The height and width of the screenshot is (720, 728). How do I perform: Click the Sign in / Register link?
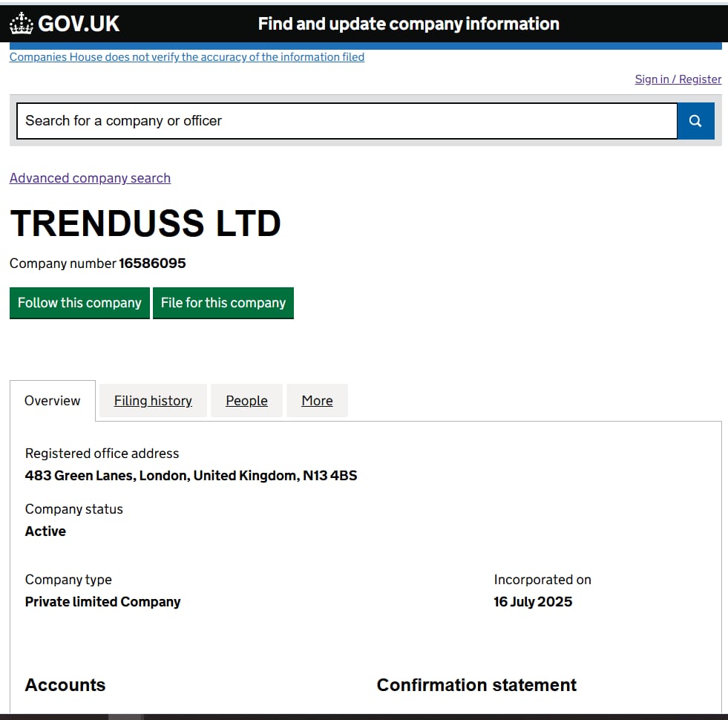pyautogui.click(x=678, y=79)
